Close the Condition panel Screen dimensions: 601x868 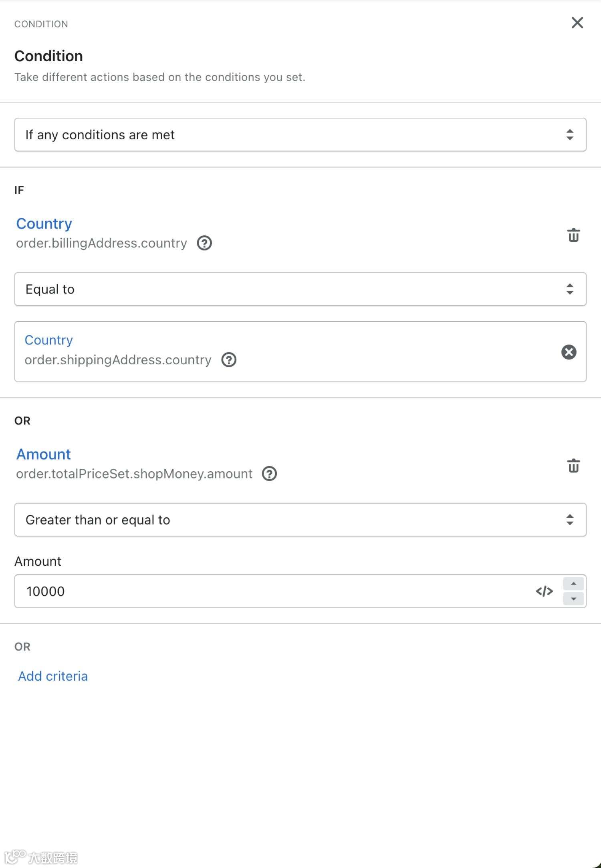point(577,23)
